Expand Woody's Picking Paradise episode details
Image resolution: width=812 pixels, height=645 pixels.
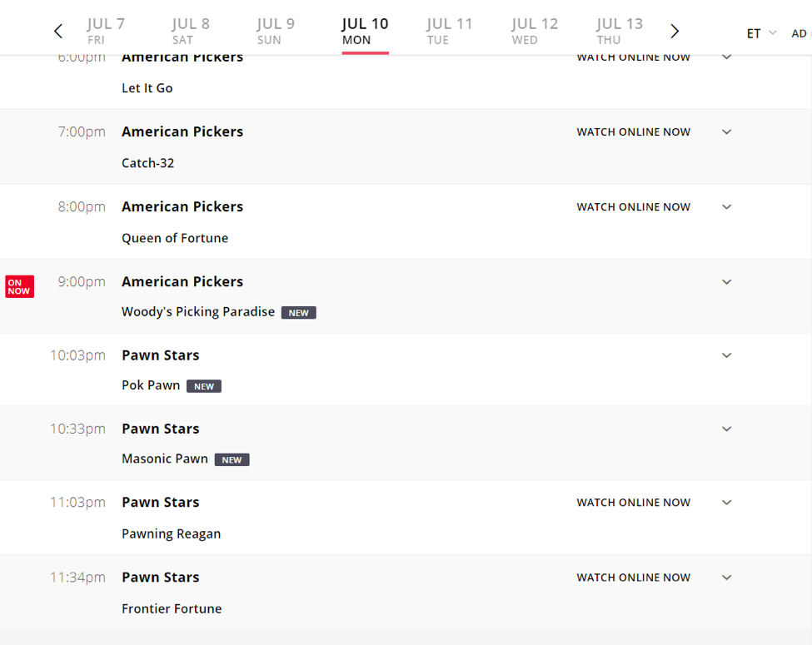pos(726,282)
